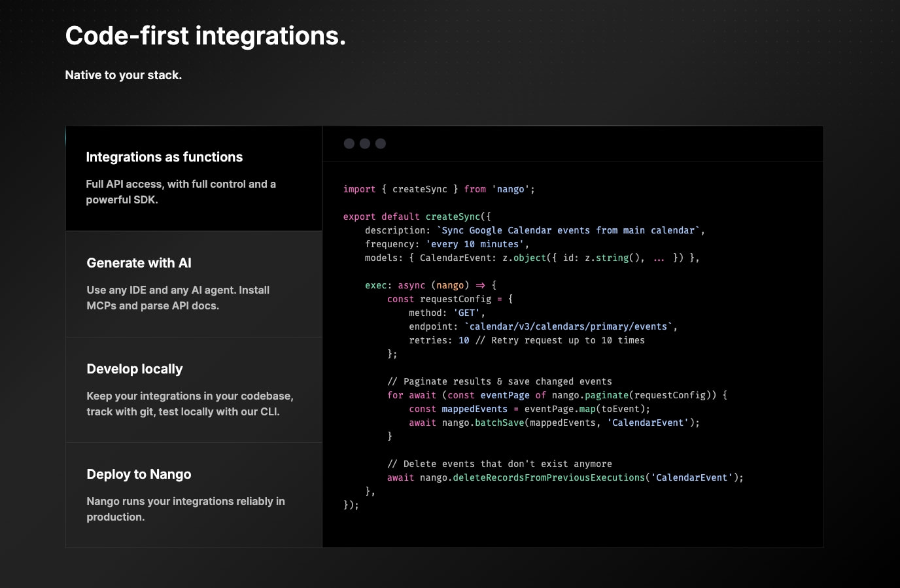Click the "const requestConfig = {" line
The height and width of the screenshot is (588, 900).
pos(450,299)
